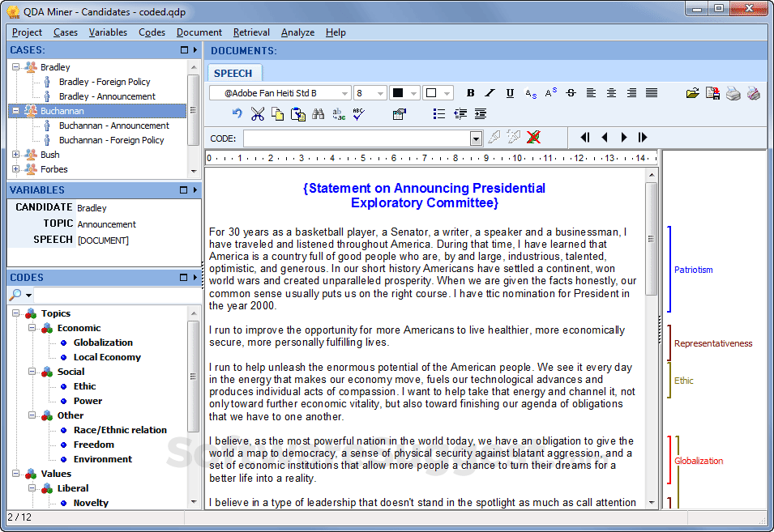Toggle strikethrough text formatting
The image size is (774, 532).
pos(571,93)
